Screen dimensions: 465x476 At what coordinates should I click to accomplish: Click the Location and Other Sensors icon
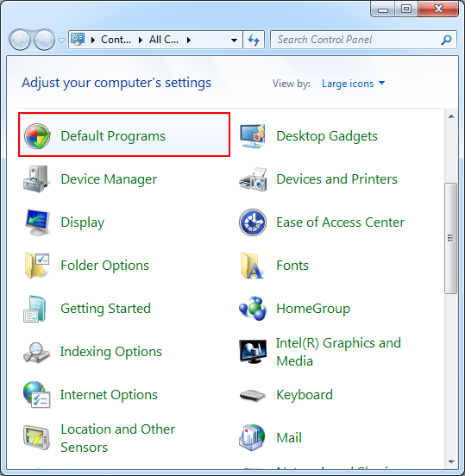click(x=37, y=438)
